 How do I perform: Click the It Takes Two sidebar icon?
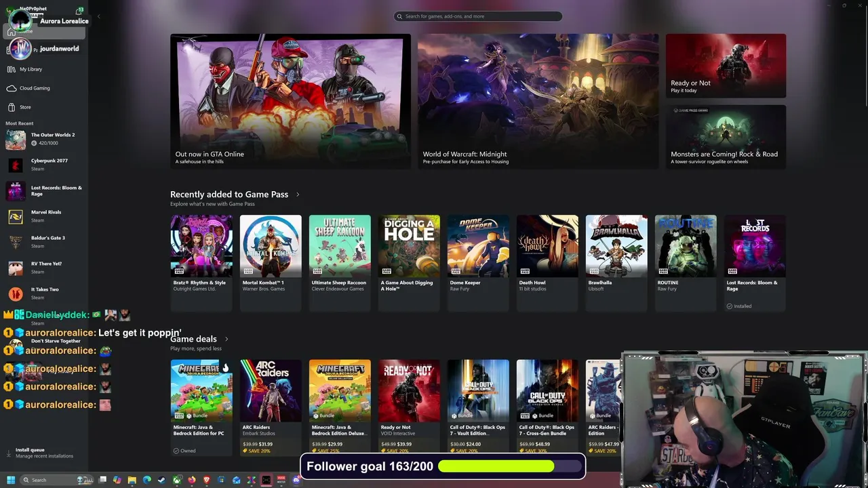pyautogui.click(x=16, y=294)
